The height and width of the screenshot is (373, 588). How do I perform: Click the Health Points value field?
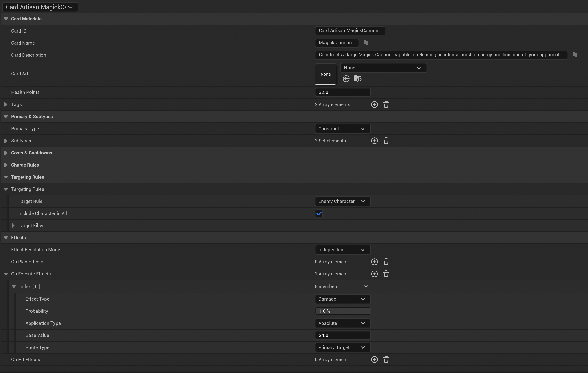[x=342, y=92]
